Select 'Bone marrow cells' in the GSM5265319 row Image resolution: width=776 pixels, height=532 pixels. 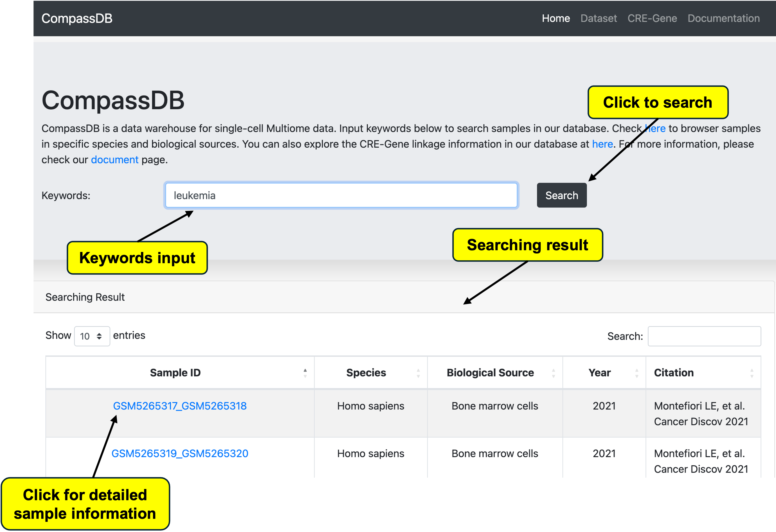[x=495, y=454]
